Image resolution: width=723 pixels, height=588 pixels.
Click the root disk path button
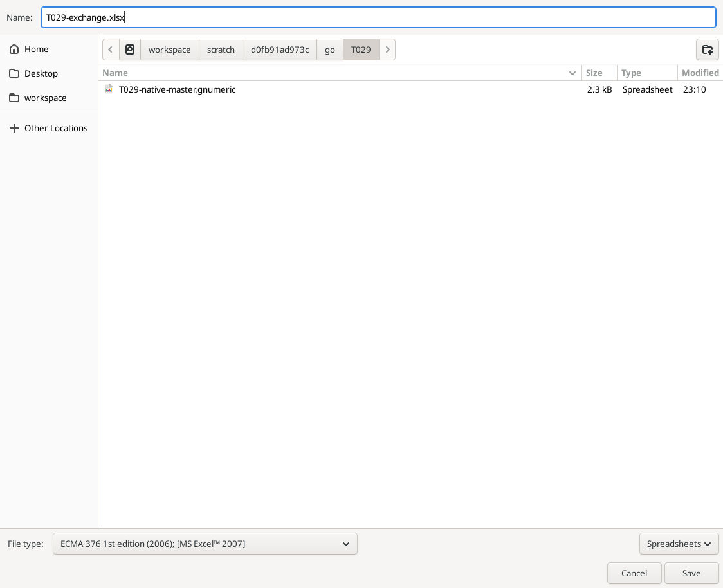130,50
